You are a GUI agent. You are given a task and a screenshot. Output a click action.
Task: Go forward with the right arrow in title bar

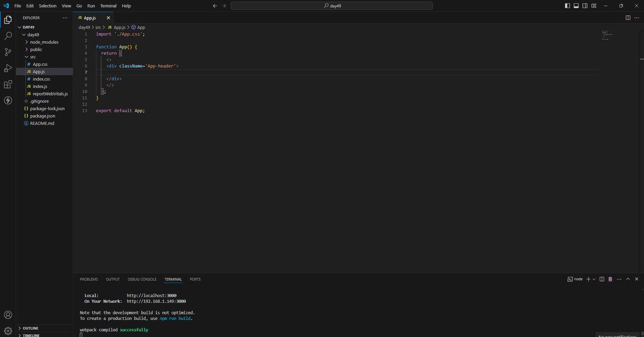[224, 5]
